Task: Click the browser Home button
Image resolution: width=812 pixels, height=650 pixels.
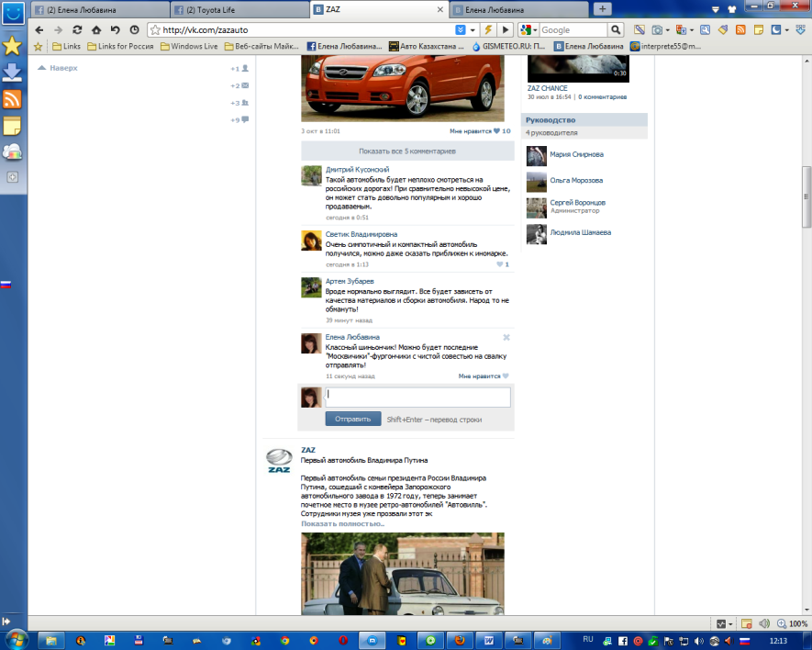Action: point(96,30)
